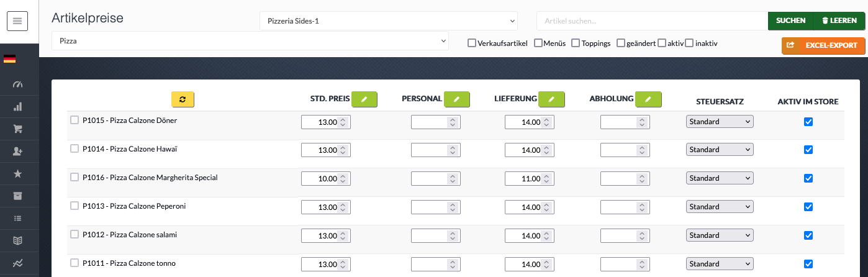Open the dashboard speedometer icon in sidebar
The width and height of the screenshot is (868, 277).
[17, 84]
